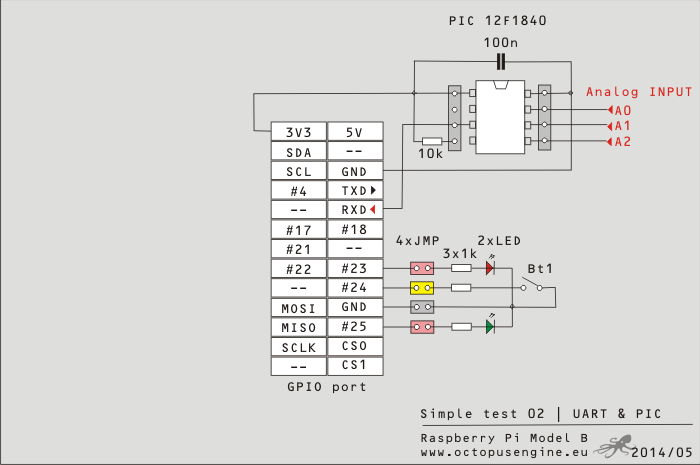The height and width of the screenshot is (465, 700).
Task: Select the gray jumper on the GND line
Action: [422, 307]
